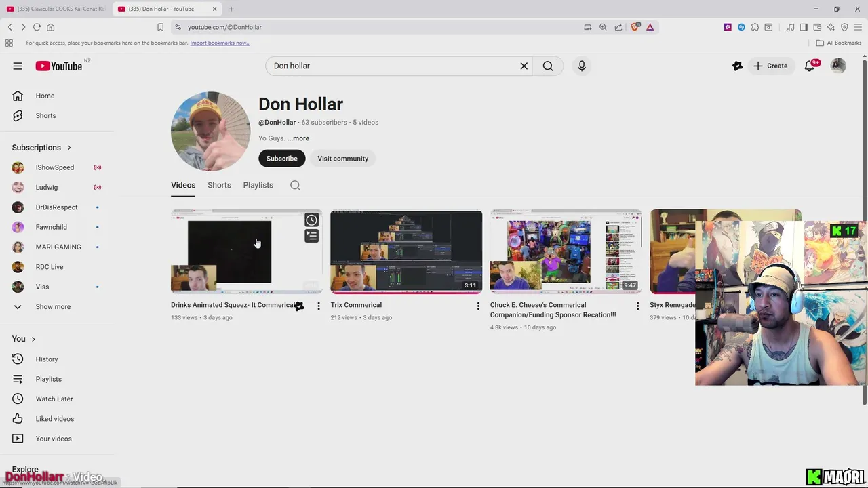The width and height of the screenshot is (868, 488).
Task: View site information for youtube.com
Action: (178, 27)
